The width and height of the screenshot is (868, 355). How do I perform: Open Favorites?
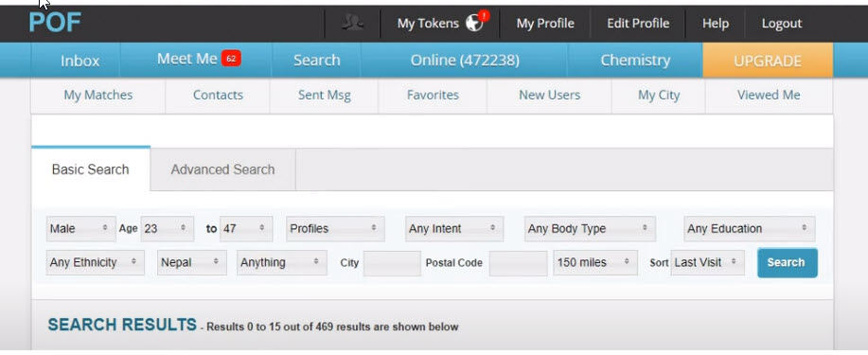click(x=433, y=96)
